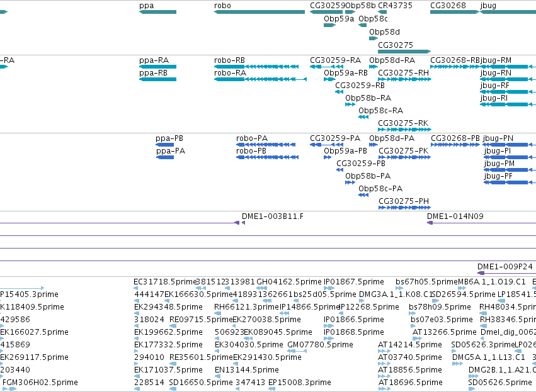Click protein Obp58b-PA
The width and height of the screenshot is (536, 392).
(350, 182)
